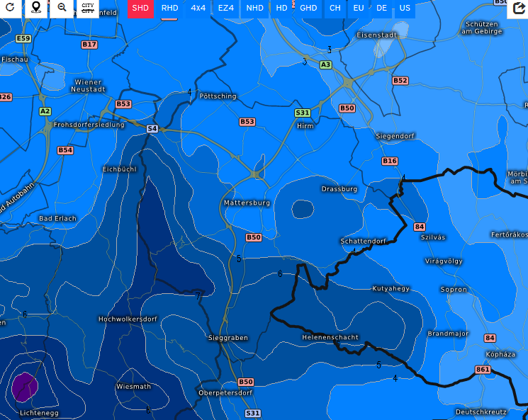Click the Mattersburg city label

(247, 203)
